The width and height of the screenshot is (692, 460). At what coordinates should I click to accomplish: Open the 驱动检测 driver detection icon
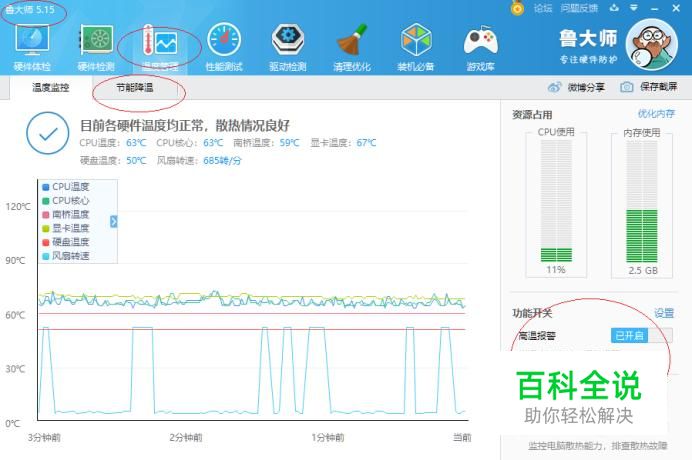[288, 40]
